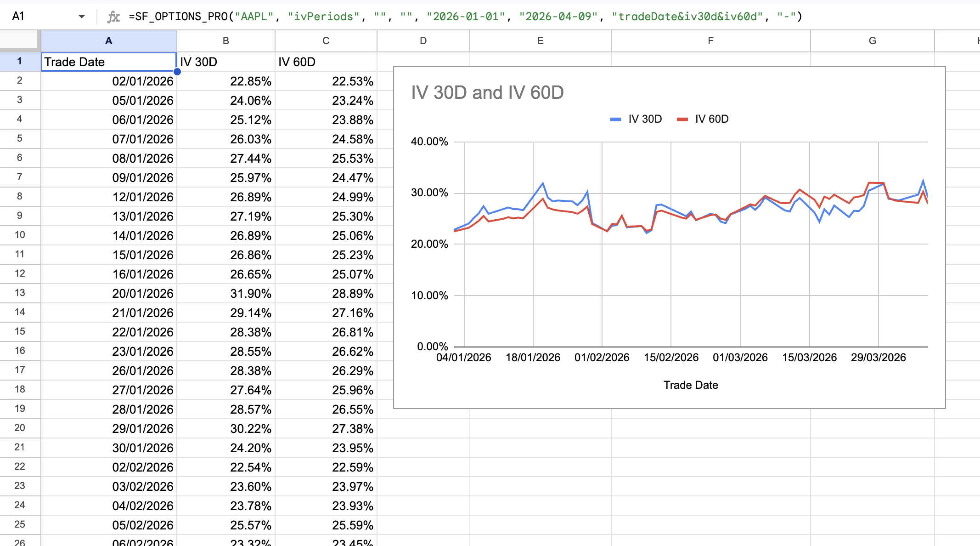Click the date cell 29/01/2026
This screenshot has height=546, width=980.
(x=109, y=429)
